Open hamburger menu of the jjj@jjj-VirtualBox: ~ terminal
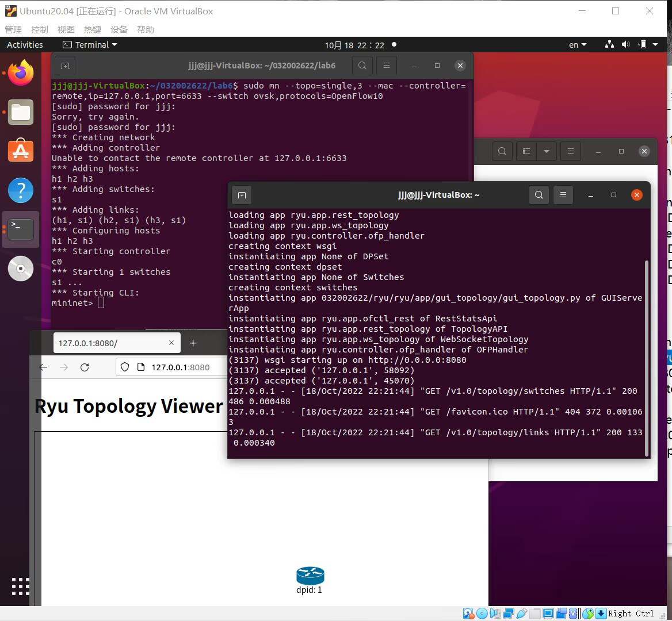This screenshot has height=621, width=672. (x=563, y=195)
